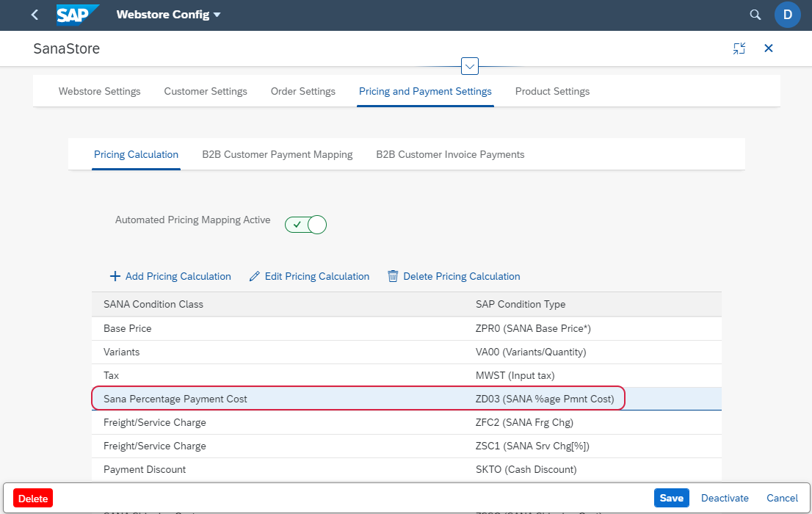Click the VA00 (Variants/Quantity) cell
The width and height of the screenshot is (812, 514).
coord(531,352)
